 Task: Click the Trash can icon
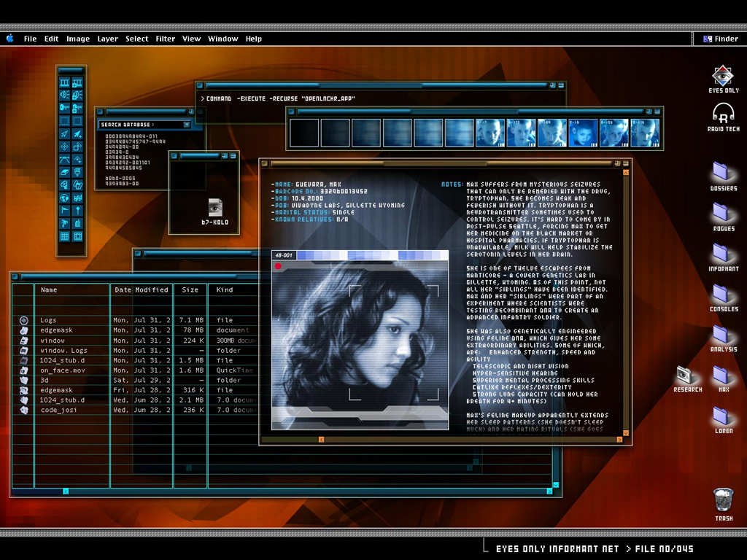(x=723, y=500)
